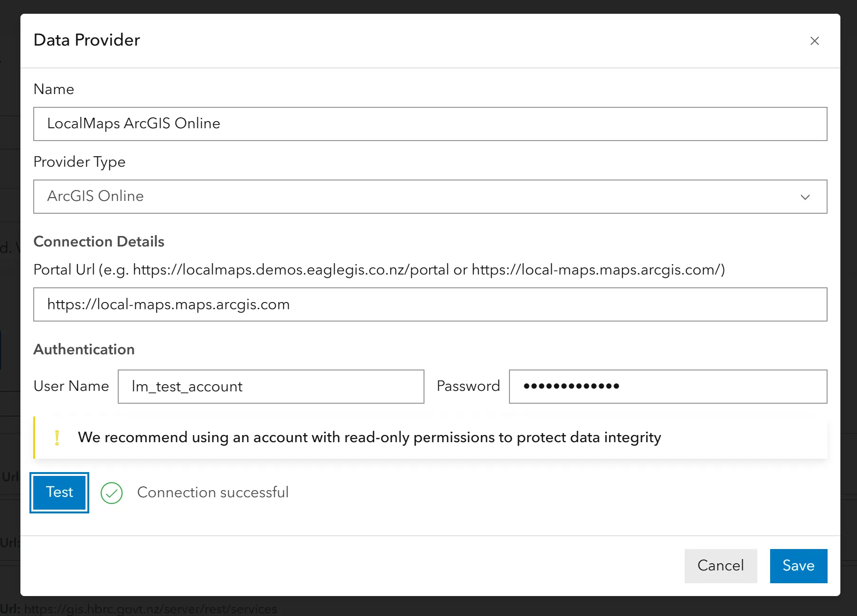This screenshot has width=857, height=616.
Task: Focus the Password field
Action: 668,387
